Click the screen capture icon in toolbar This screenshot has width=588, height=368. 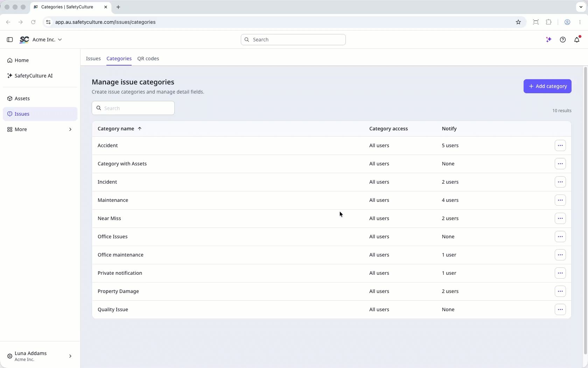[536, 22]
